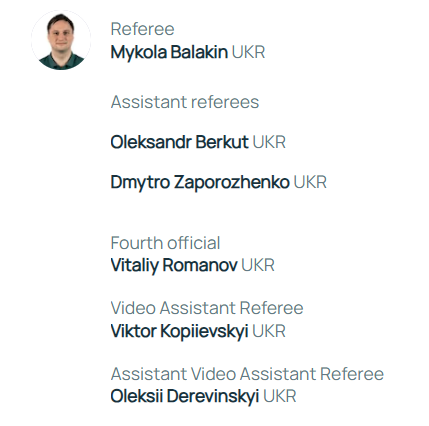Open Dmytro Zaporozhenko's name link
This screenshot has width=429, height=426.
pyautogui.click(x=200, y=182)
